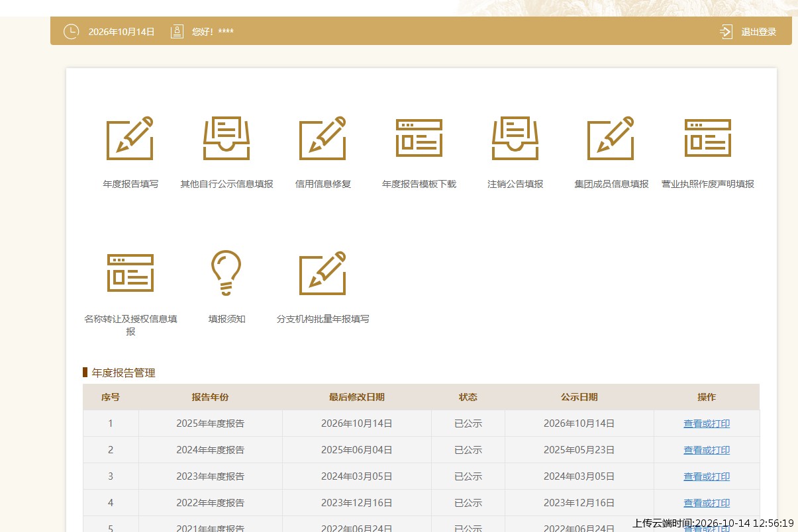The image size is (798, 532).
Task: Click the 状态 column header
Action: (468, 397)
